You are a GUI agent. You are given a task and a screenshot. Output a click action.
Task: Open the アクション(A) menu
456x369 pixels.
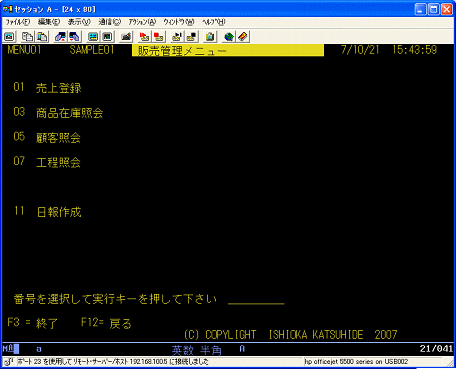tap(142, 22)
